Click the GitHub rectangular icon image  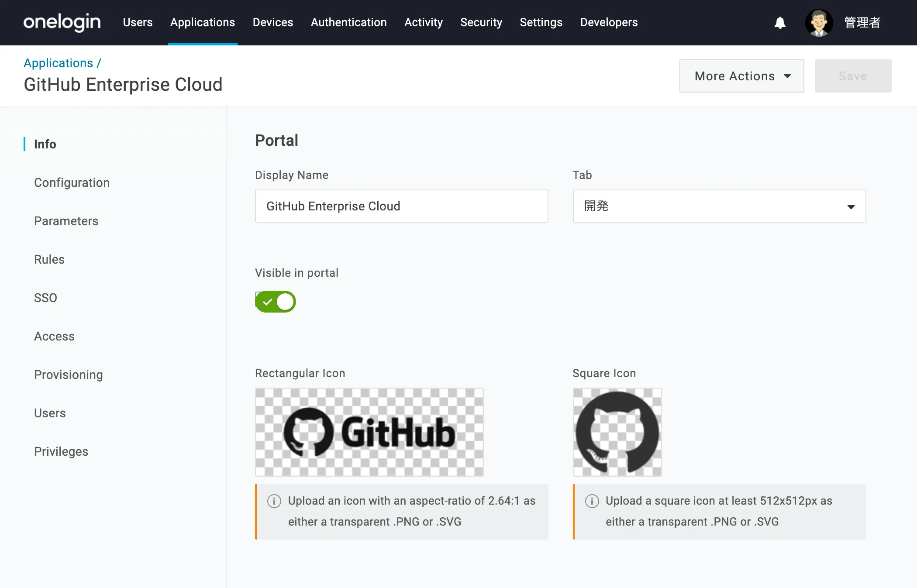(369, 432)
